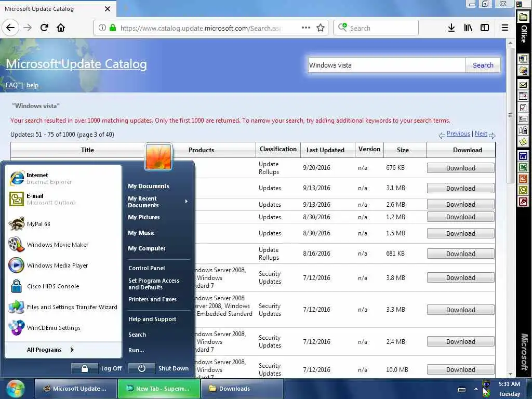Download the 676 KB update rollup
Viewport: 532px width, 399px height.
tap(460, 168)
